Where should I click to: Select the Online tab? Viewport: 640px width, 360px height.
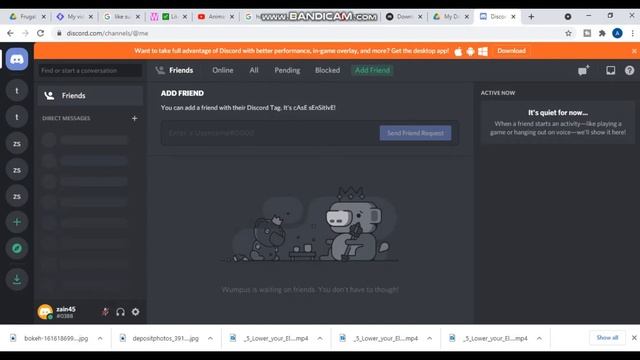[x=223, y=70]
